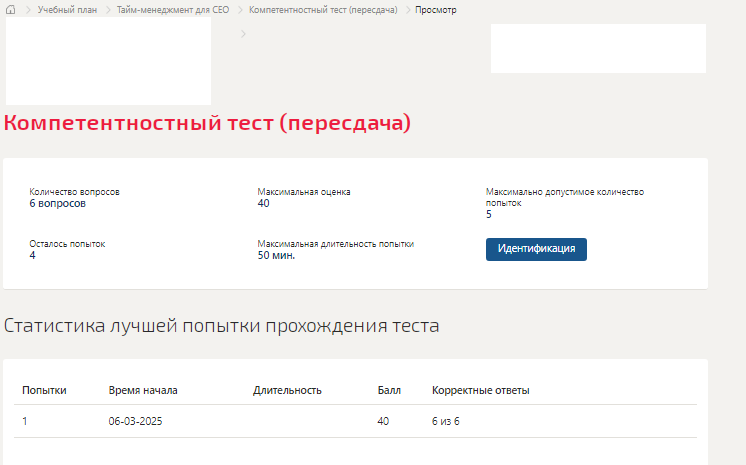Click Компетентностный тест (пересдача) breadcrumb link

click(x=323, y=10)
